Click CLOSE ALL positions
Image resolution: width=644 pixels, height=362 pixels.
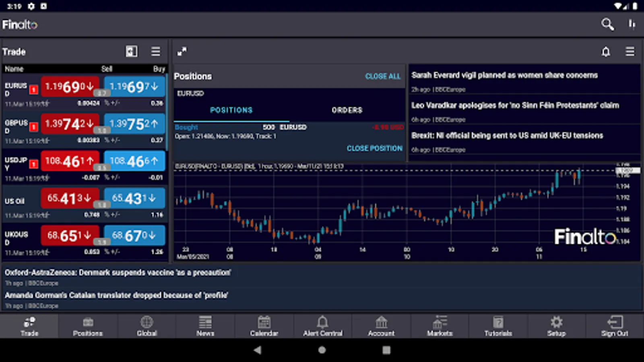point(383,76)
